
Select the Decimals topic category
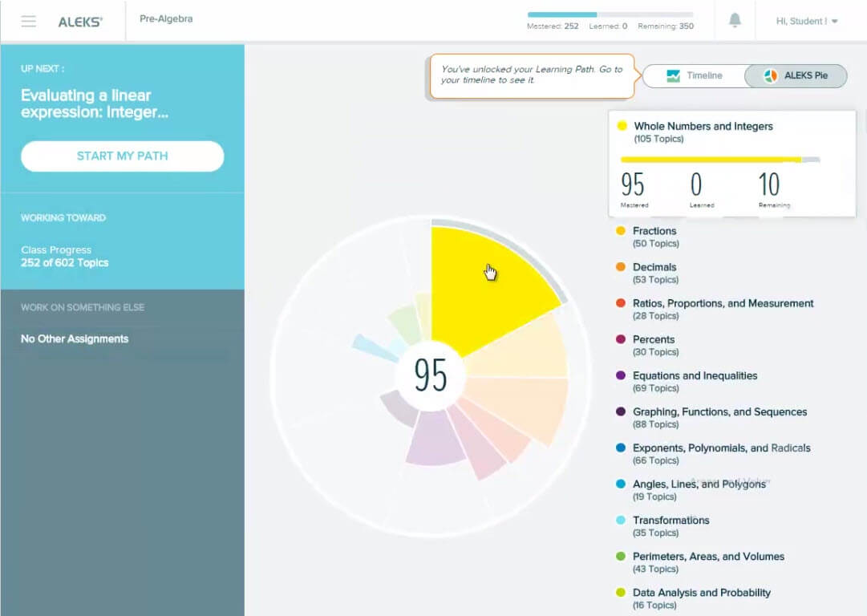(x=655, y=273)
